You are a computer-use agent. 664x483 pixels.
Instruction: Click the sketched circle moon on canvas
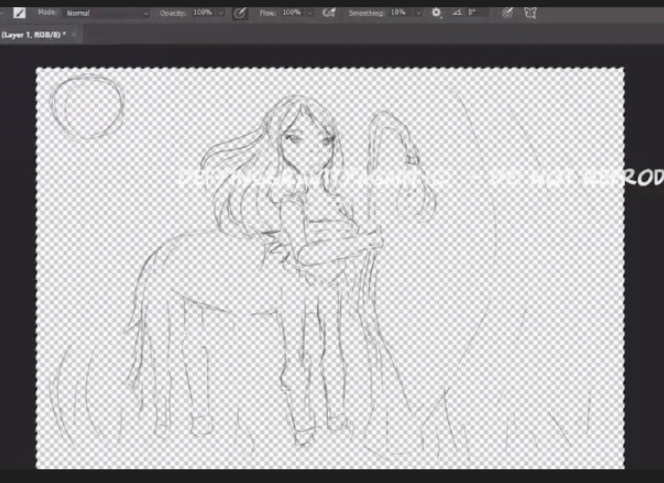click(x=87, y=107)
